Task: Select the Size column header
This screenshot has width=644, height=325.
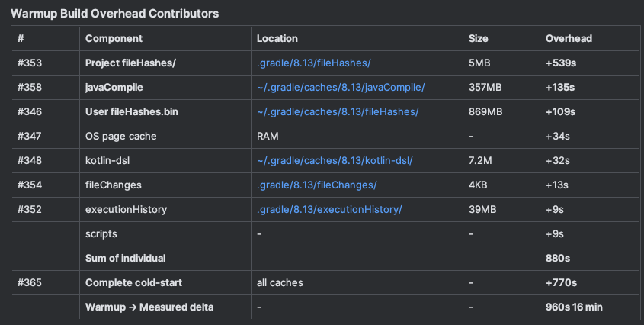Action: click(479, 38)
